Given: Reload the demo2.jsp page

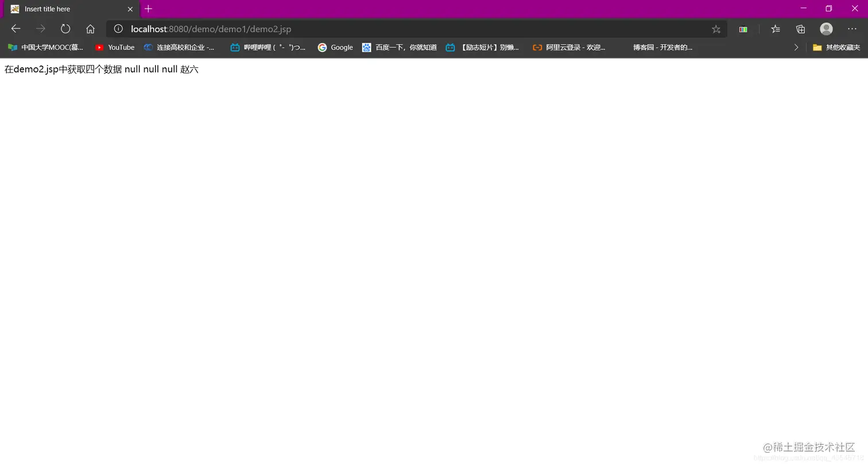Looking at the screenshot, I should tap(65, 29).
